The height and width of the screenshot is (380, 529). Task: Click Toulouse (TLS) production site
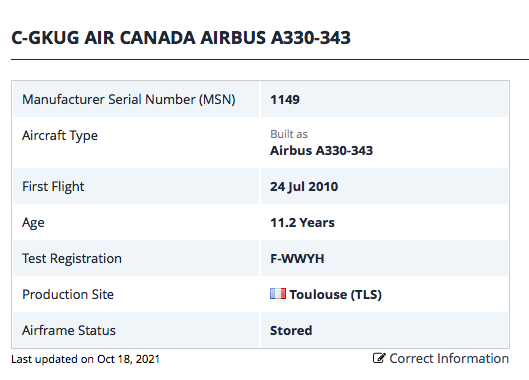335,295
